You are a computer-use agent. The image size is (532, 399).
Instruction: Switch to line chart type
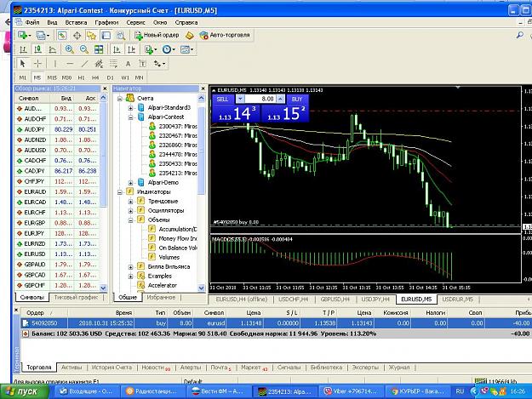pos(53,49)
